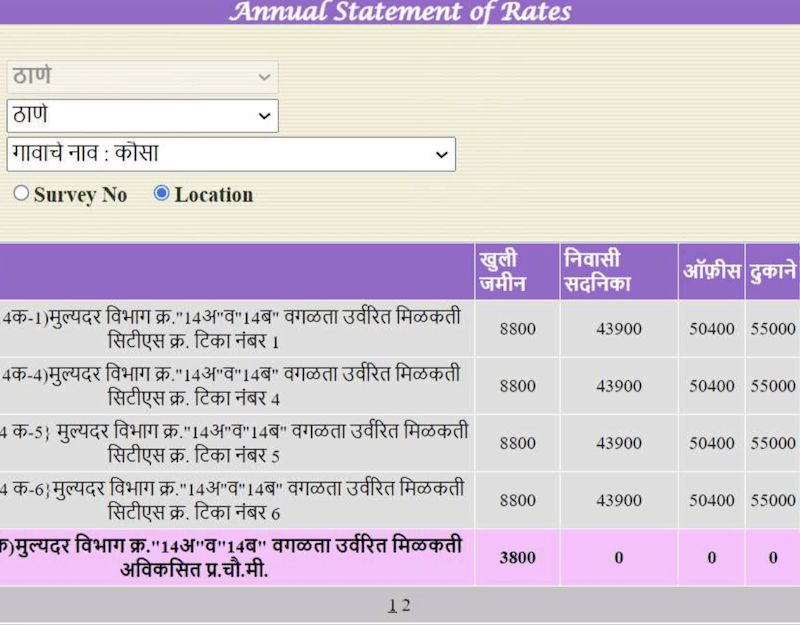Select the Survey No radio button

[21, 193]
